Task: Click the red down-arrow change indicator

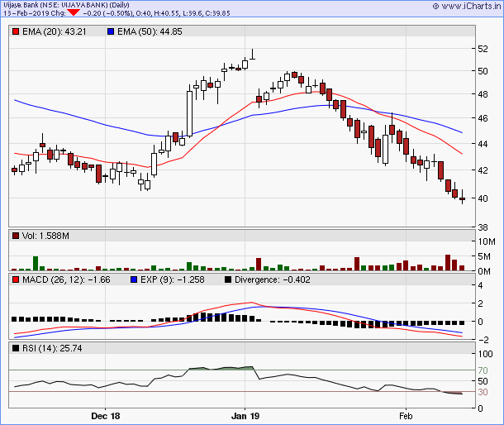Action: [74, 13]
